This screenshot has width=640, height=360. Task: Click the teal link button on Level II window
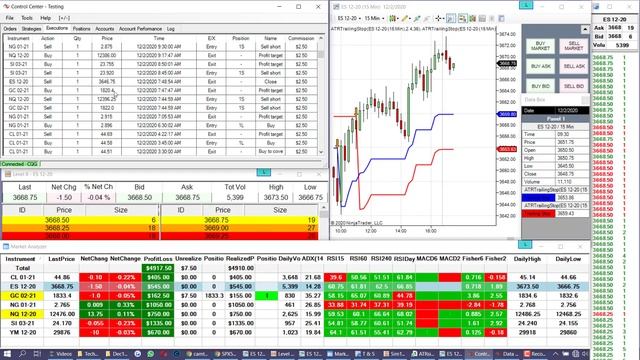(x=264, y=173)
